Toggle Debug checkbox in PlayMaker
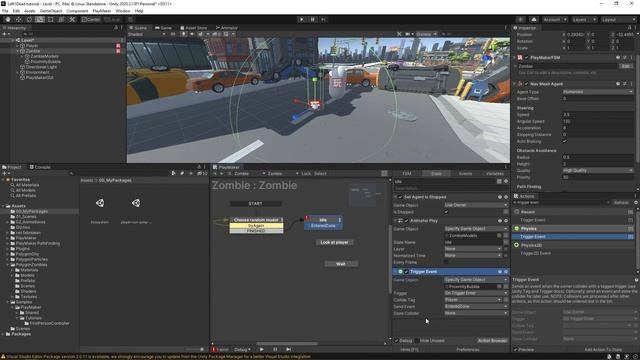The image size is (640, 360). [396, 340]
